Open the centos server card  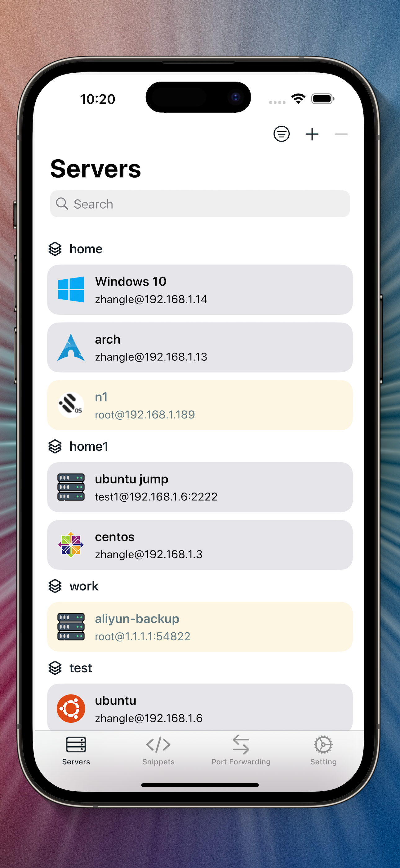200,545
